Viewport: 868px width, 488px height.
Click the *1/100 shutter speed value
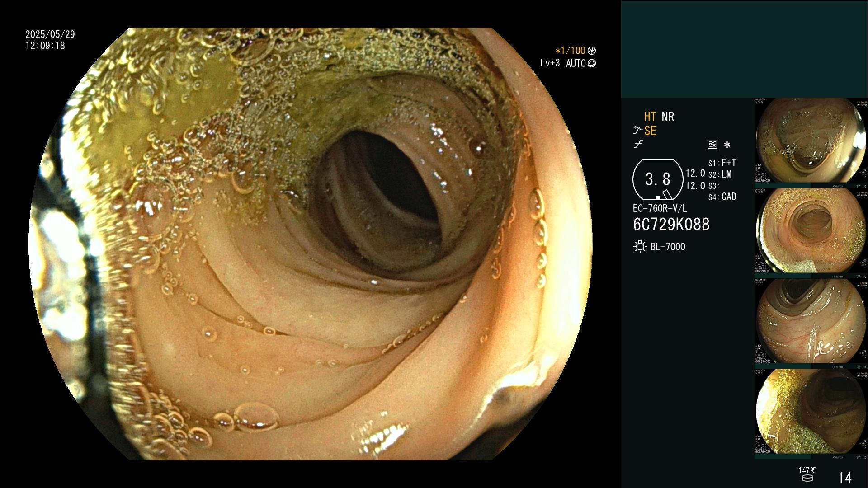570,51
